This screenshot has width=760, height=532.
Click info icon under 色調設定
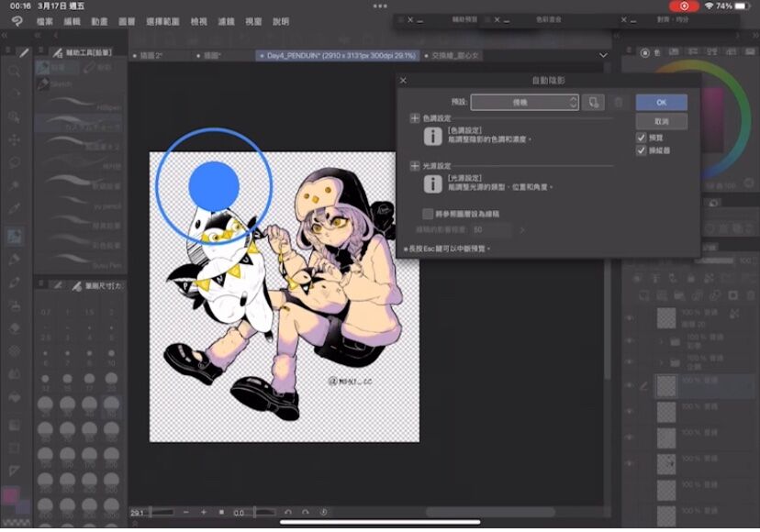click(x=432, y=137)
